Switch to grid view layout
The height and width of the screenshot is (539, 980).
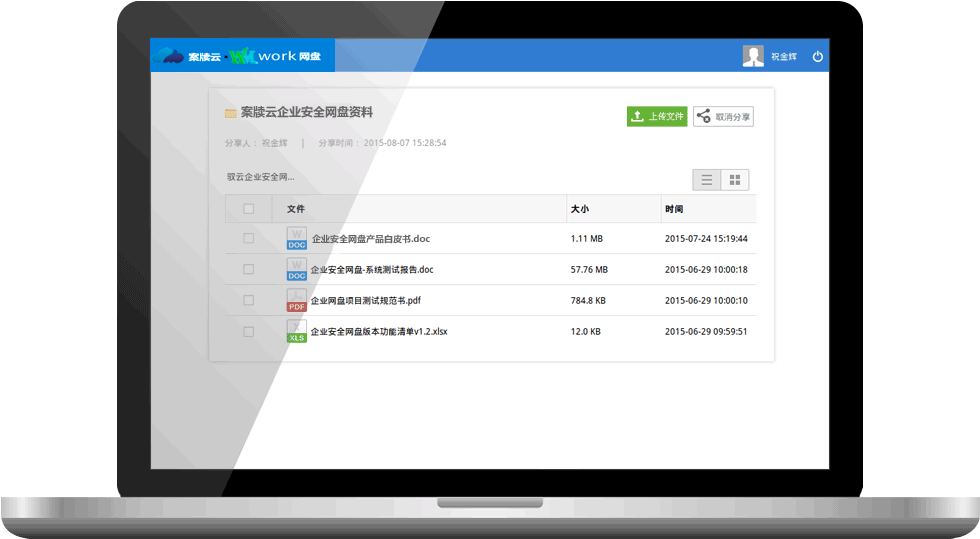click(735, 180)
